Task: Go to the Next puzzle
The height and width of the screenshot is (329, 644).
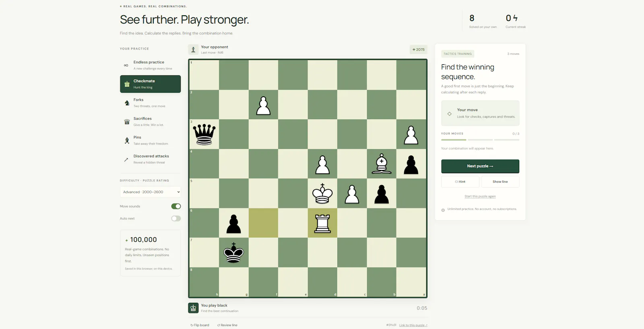Action: (x=480, y=166)
